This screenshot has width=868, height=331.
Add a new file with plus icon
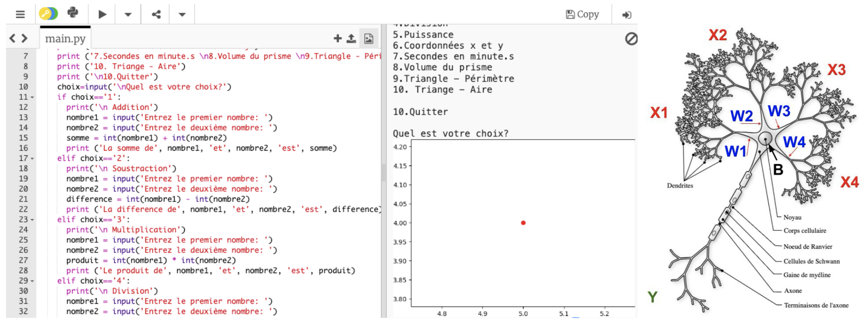tap(338, 38)
